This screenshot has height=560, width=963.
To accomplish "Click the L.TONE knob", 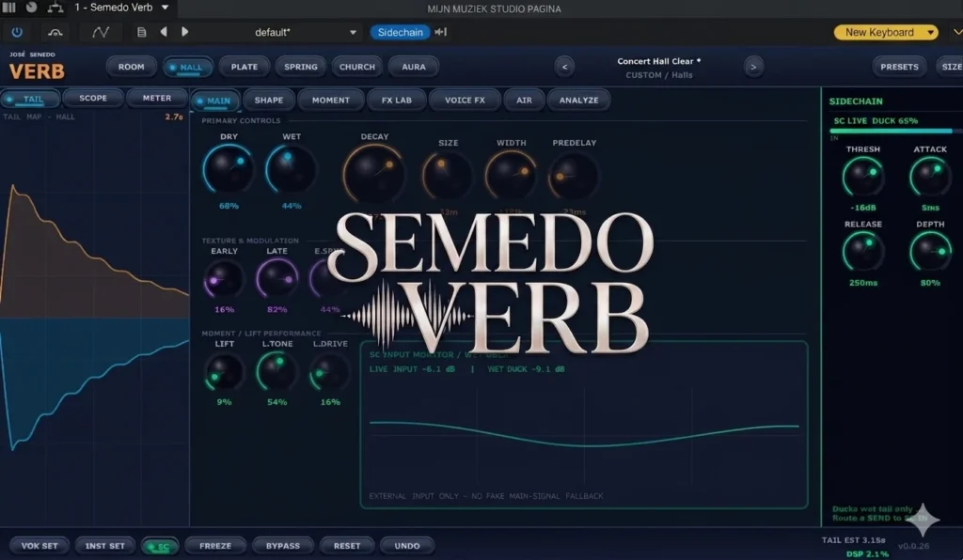I will (277, 372).
